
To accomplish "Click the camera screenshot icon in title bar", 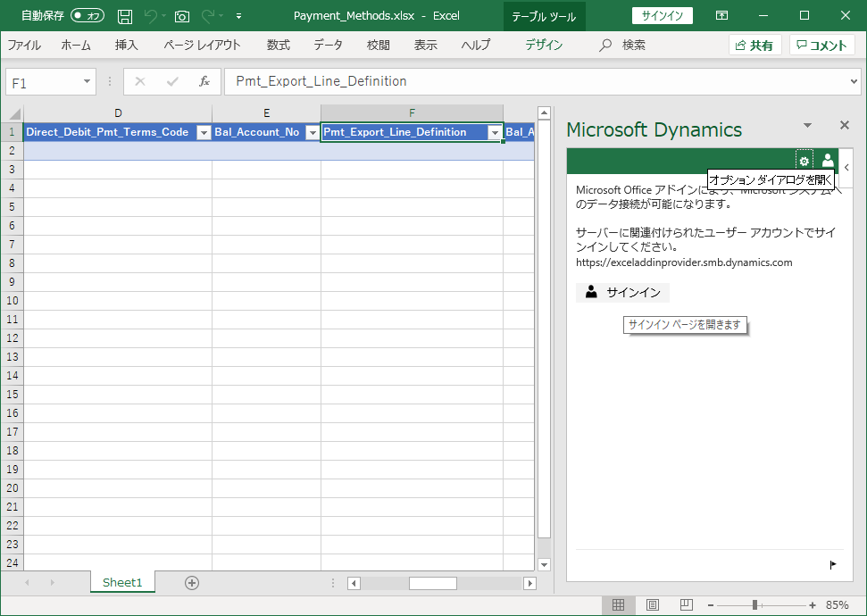I will pos(182,16).
